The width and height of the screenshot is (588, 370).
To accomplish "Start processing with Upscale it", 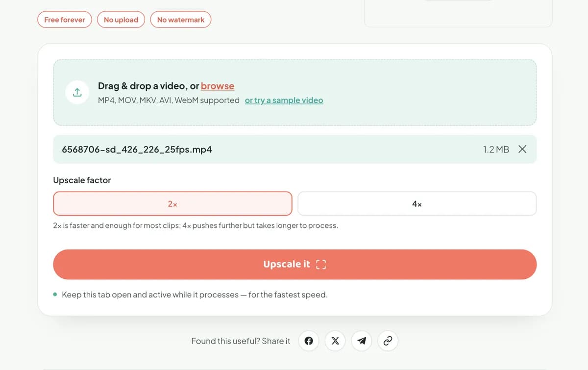I will point(295,264).
